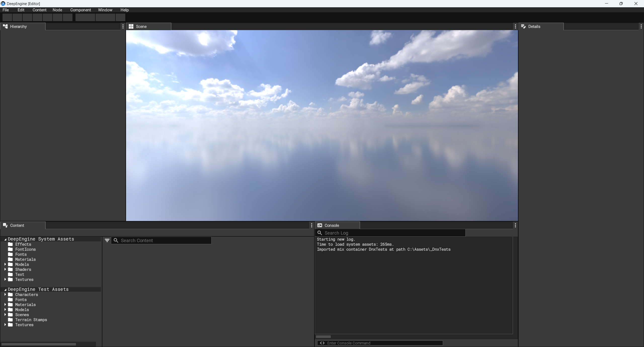This screenshot has width=644, height=347.
Task: Expand Textures arrow under System Assets
Action: pyautogui.click(x=5, y=279)
